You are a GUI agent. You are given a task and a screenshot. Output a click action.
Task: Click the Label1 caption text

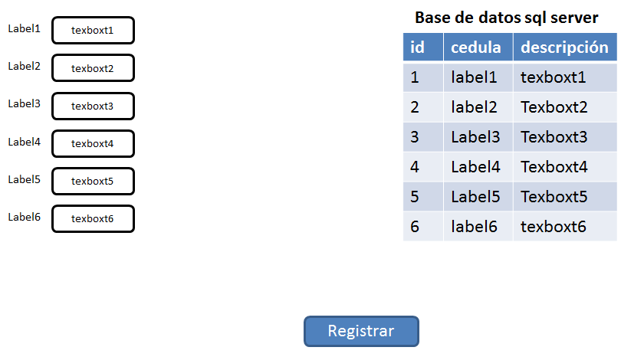pos(25,28)
